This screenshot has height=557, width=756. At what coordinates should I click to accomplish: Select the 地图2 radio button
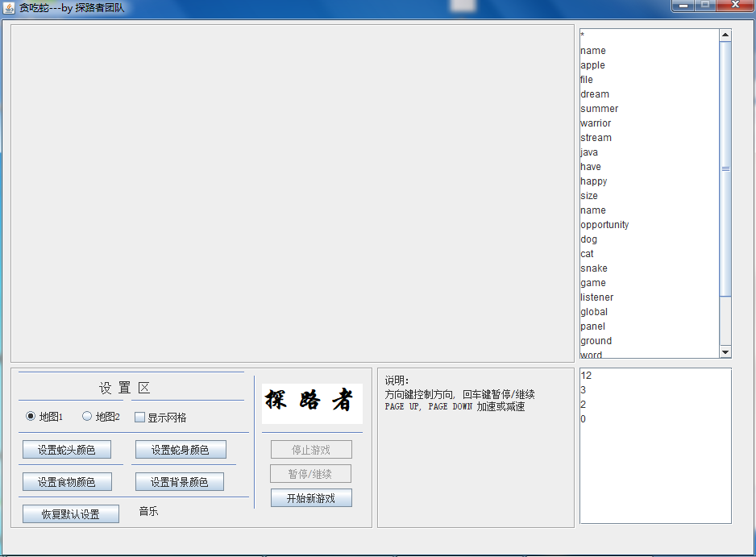pyautogui.click(x=101, y=417)
